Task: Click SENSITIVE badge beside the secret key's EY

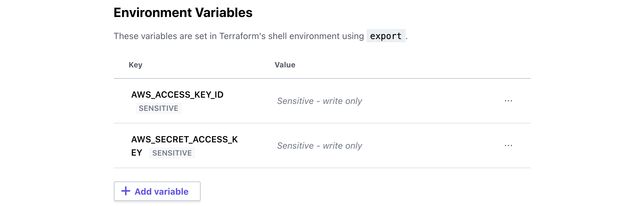Action: [172, 153]
